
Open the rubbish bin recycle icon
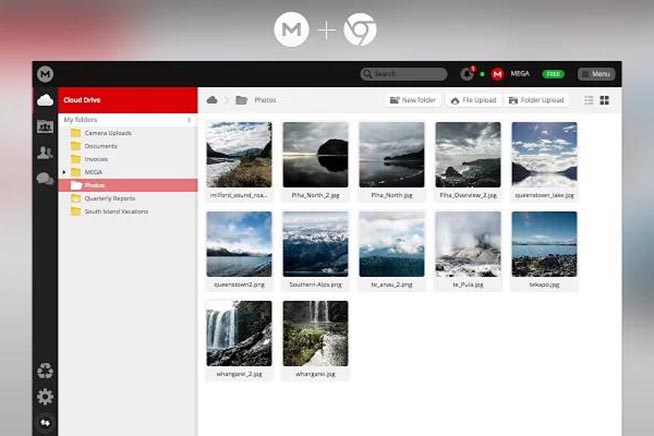[45, 370]
